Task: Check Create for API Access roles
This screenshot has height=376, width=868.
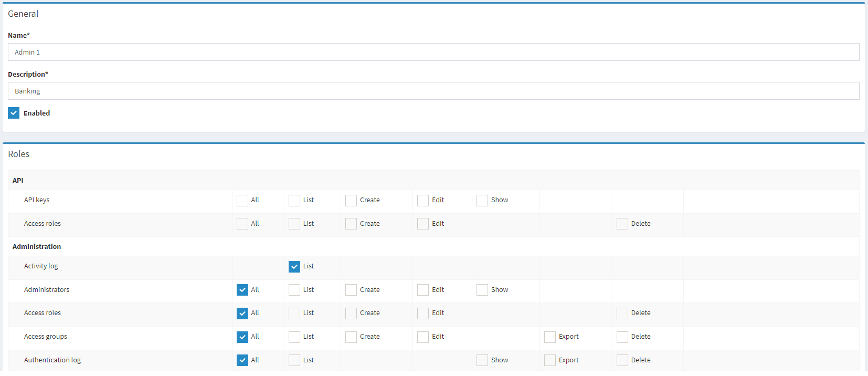Action: click(x=351, y=224)
